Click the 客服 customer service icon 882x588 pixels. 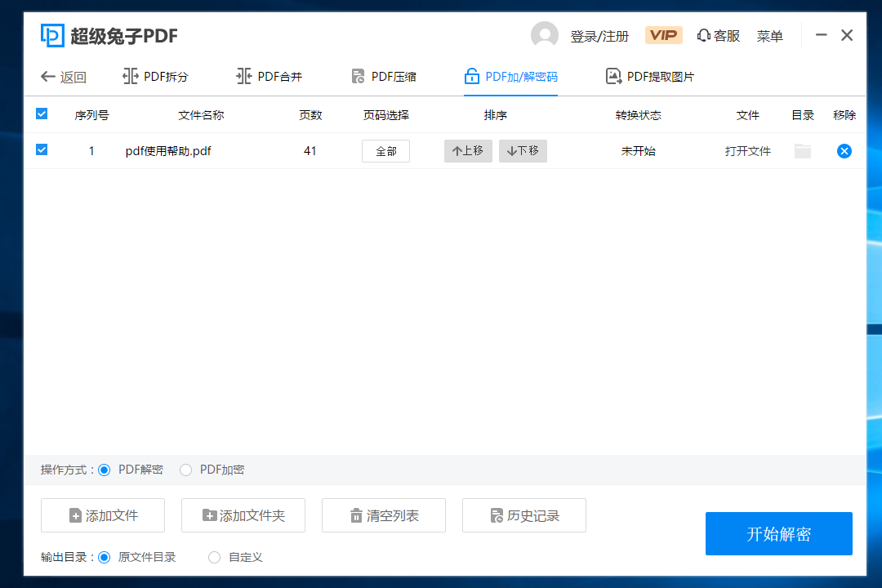(x=718, y=35)
